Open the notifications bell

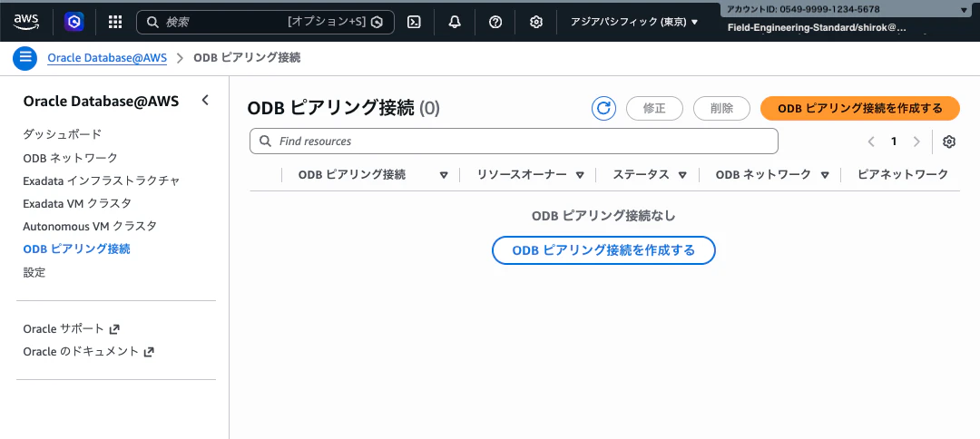455,22
